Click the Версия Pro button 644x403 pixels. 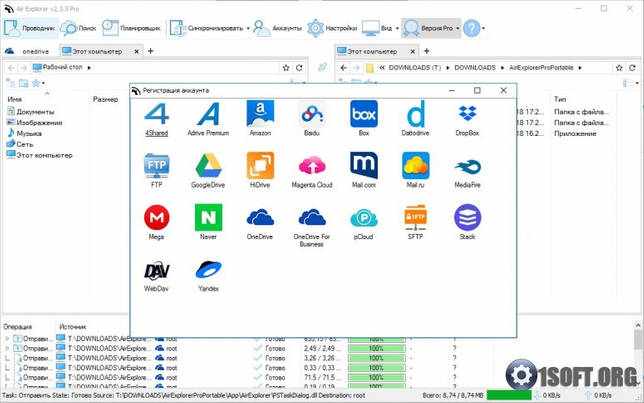coord(427,28)
